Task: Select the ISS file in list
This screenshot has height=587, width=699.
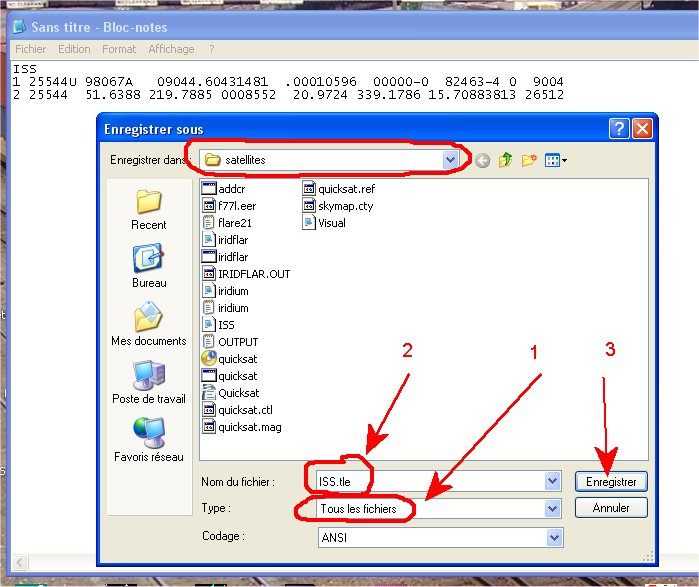Action: point(218,324)
